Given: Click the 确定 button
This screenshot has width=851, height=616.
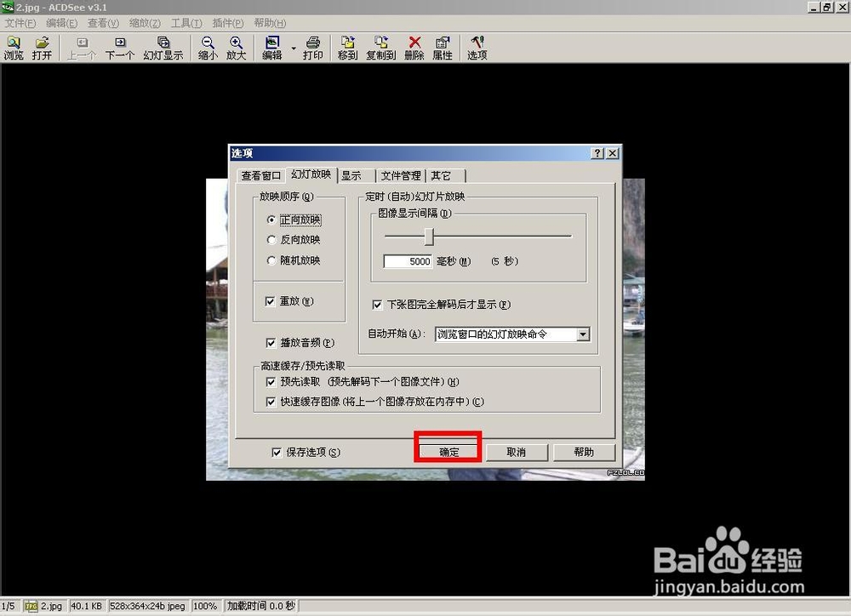Looking at the screenshot, I should pyautogui.click(x=448, y=452).
